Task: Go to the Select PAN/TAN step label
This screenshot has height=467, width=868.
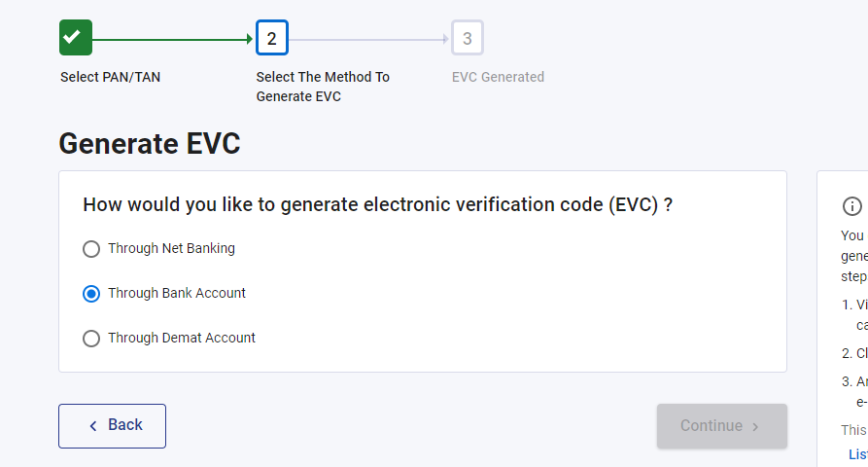Action: pos(111,77)
